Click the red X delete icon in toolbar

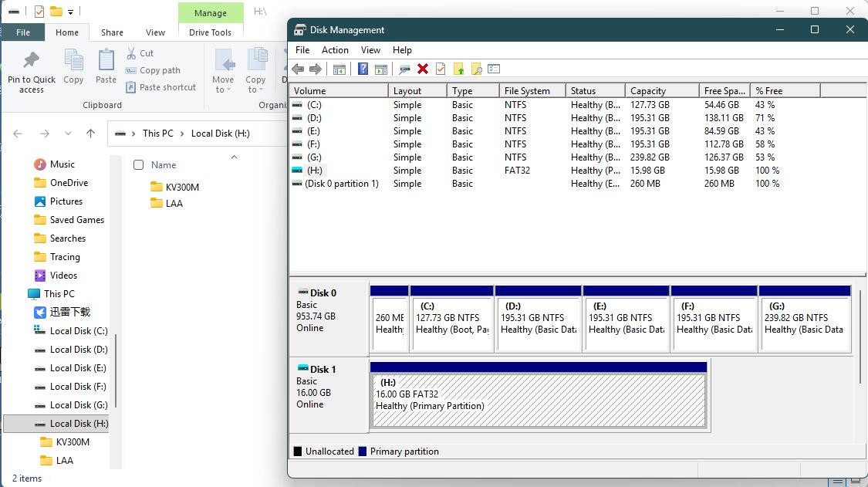(423, 69)
